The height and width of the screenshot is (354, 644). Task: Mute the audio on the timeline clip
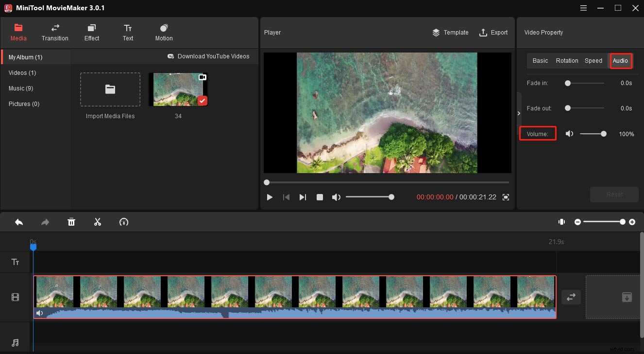coord(40,313)
